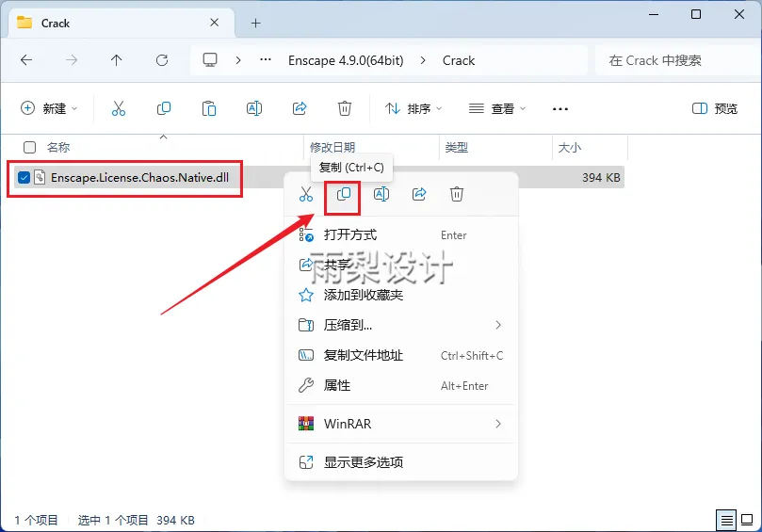Click the 1 个项目 status bar text

pos(36,521)
